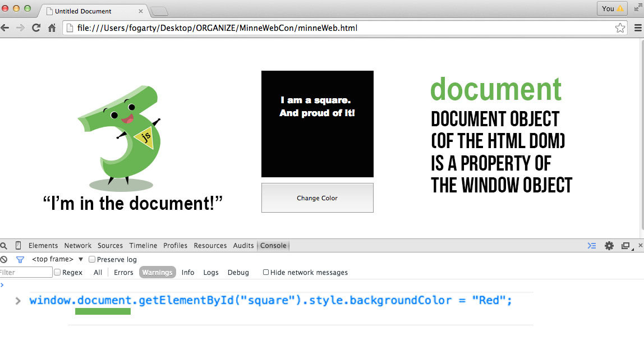Image resolution: width=644 pixels, height=363 pixels.
Task: Open the Chrome hamburger menu
Action: click(638, 28)
